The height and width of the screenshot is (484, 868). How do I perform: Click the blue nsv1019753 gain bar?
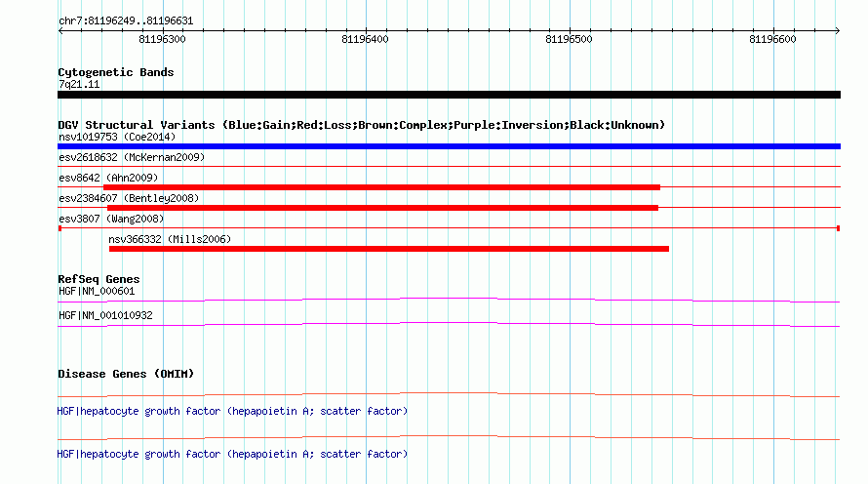point(449,146)
